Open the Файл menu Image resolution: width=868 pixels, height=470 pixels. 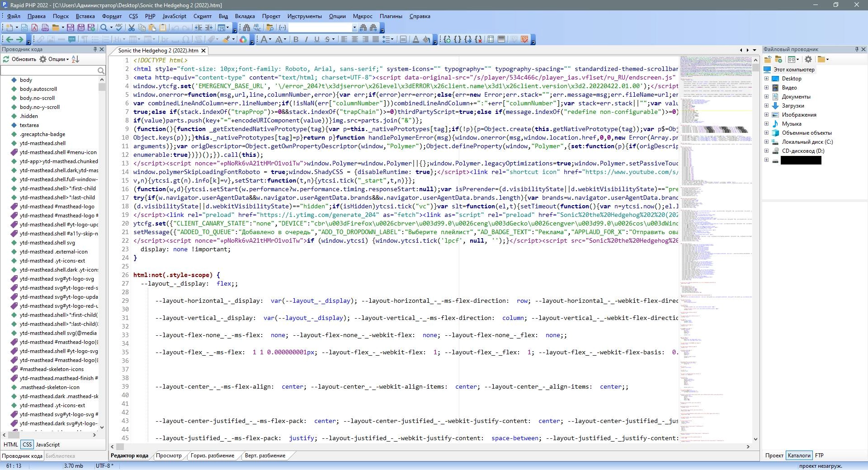14,16
